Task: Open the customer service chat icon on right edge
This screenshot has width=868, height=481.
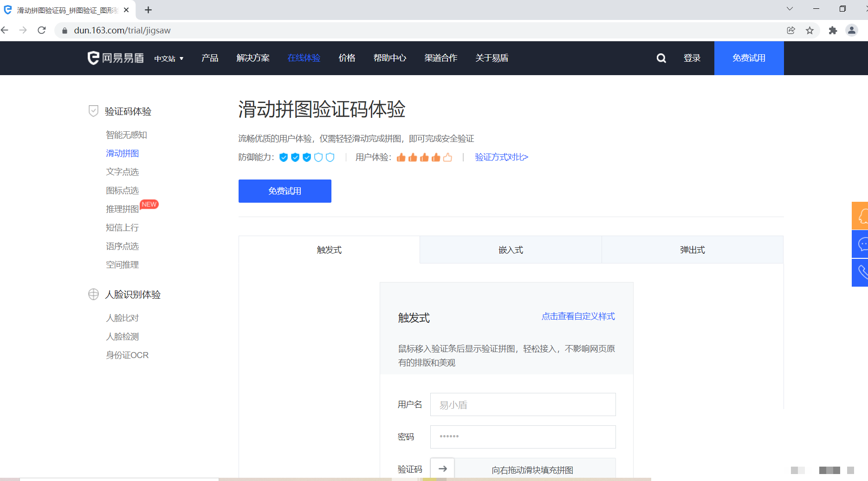Action: pos(862,244)
